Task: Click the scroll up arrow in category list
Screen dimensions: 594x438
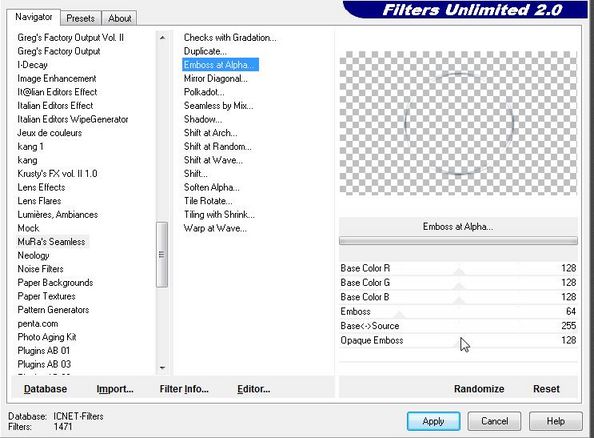Action: click(x=162, y=38)
